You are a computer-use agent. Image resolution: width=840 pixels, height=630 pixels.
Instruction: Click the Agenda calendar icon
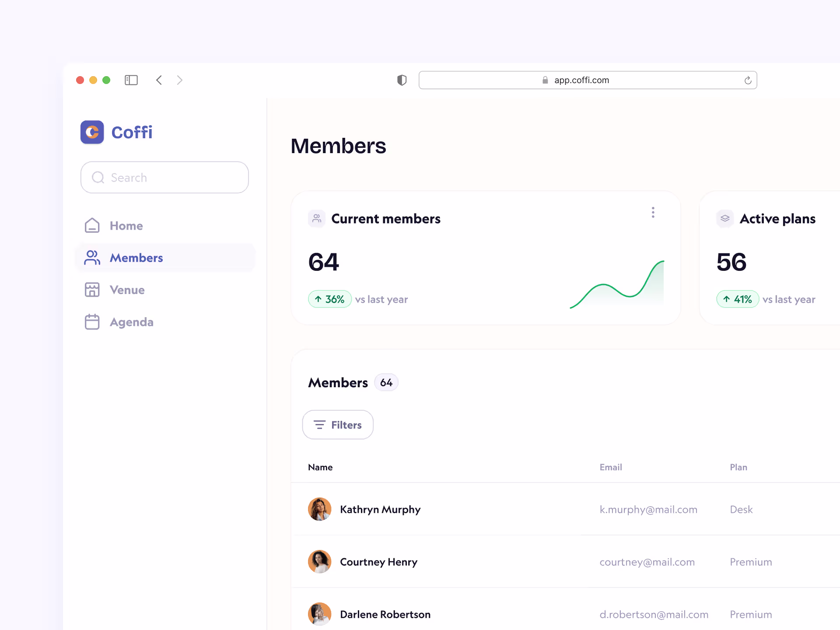92,322
